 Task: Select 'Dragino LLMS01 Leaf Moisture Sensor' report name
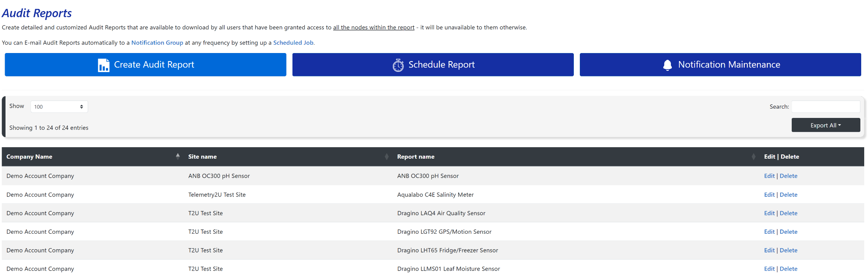coord(448,269)
